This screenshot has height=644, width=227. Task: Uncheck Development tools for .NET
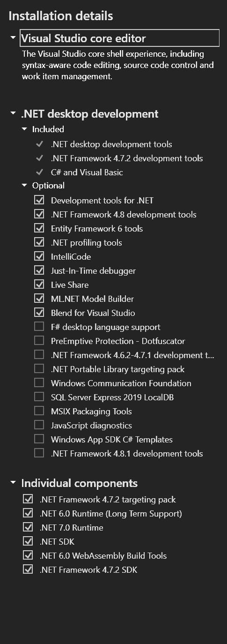[x=39, y=200]
